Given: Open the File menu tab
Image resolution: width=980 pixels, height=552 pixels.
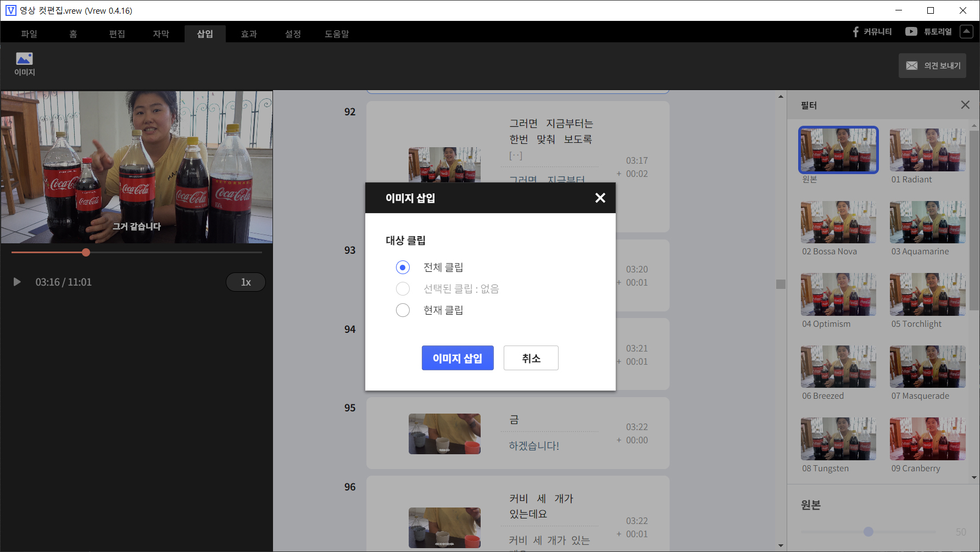Looking at the screenshot, I should click(29, 34).
